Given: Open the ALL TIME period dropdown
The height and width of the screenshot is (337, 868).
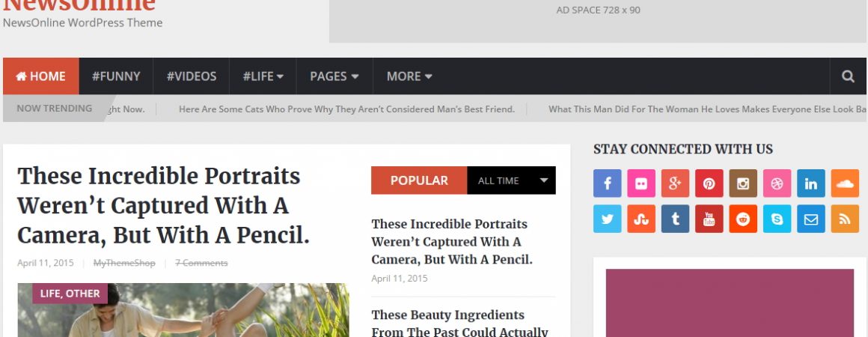Looking at the screenshot, I should [511, 180].
